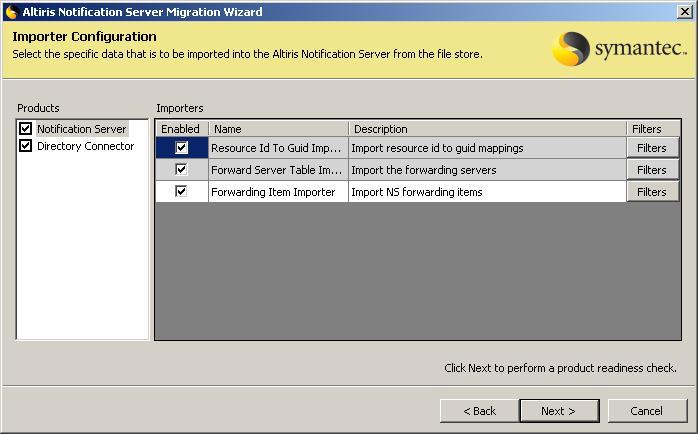The image size is (698, 434).
Task: Toggle the Notification Server product checkbox
Action: point(26,129)
